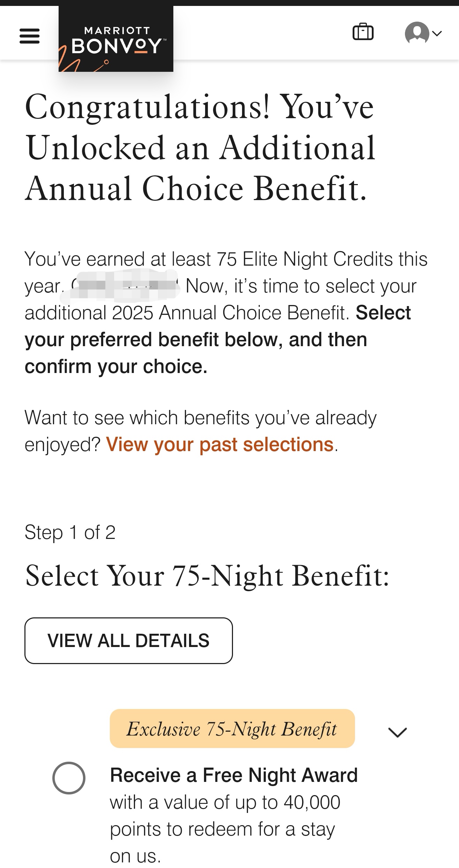459x868 pixels.
Task: Tap the Step 1 of 2 indicator
Action: (x=70, y=532)
